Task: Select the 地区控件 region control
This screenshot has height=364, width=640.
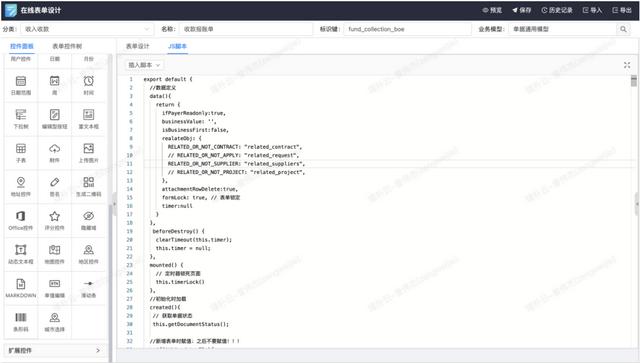Action: (x=89, y=255)
